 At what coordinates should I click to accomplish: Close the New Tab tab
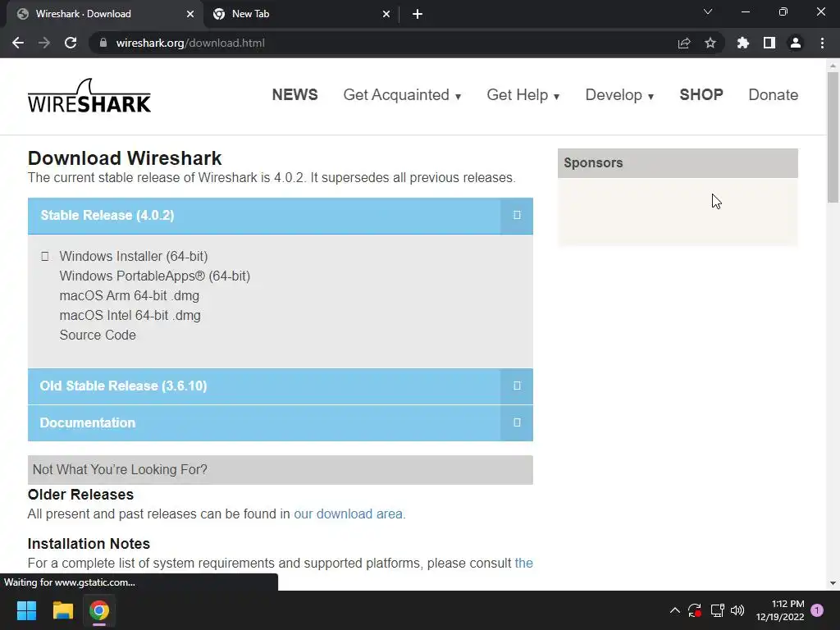(386, 14)
